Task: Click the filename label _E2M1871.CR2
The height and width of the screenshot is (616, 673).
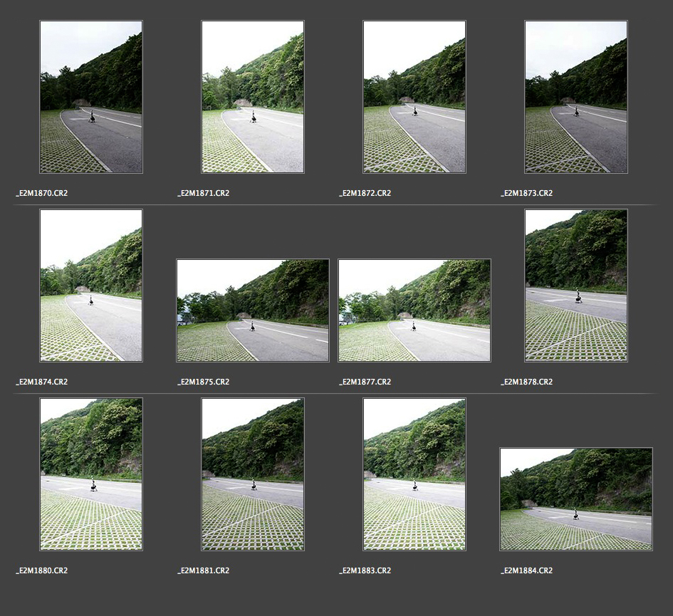Action: click(x=204, y=193)
